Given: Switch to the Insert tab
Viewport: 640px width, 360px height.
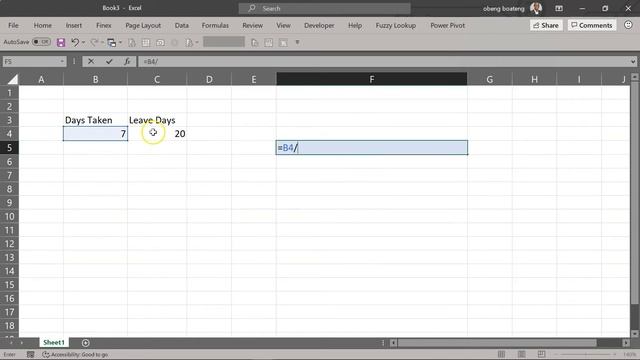Looking at the screenshot, I should (x=74, y=25).
